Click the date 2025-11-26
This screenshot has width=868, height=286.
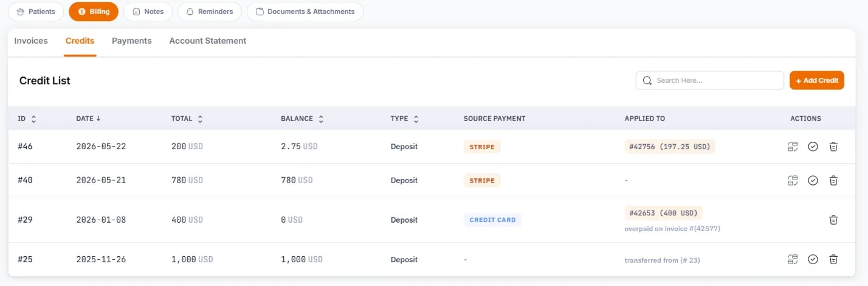pyautogui.click(x=101, y=259)
